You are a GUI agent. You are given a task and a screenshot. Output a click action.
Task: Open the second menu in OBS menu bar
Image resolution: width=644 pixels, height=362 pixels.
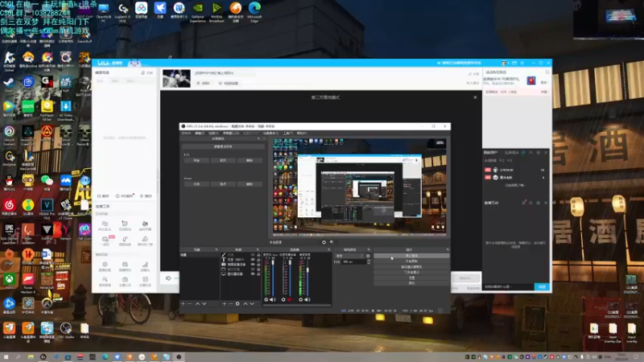[199, 133]
